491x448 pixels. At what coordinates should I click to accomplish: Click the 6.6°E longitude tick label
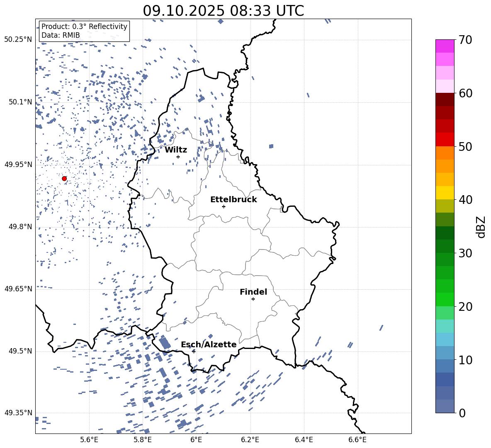[357, 440]
